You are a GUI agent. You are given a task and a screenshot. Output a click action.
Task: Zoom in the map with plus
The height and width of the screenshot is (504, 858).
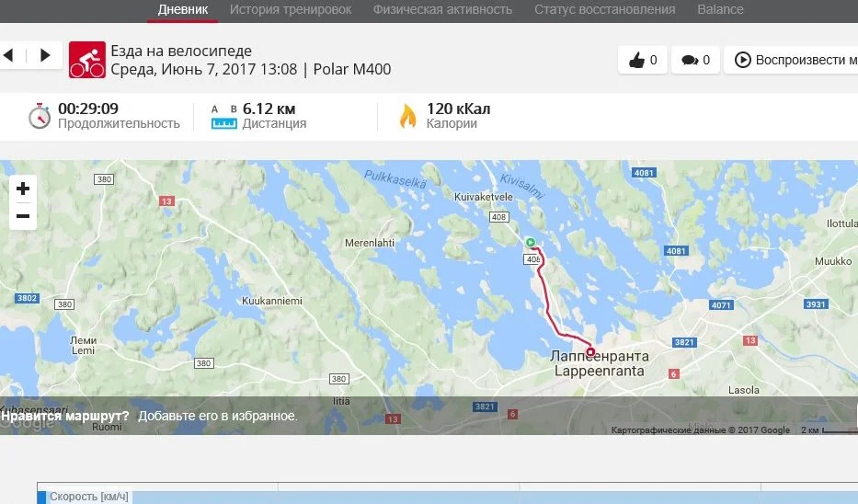coord(23,189)
